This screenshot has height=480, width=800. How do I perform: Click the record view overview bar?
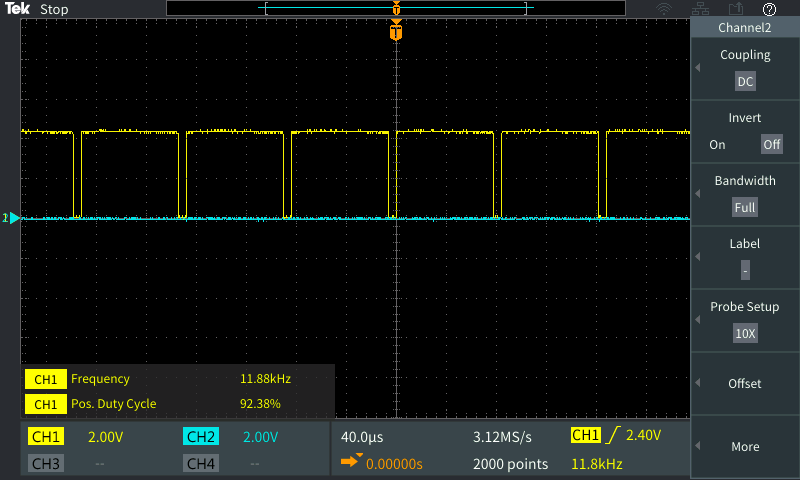click(396, 8)
